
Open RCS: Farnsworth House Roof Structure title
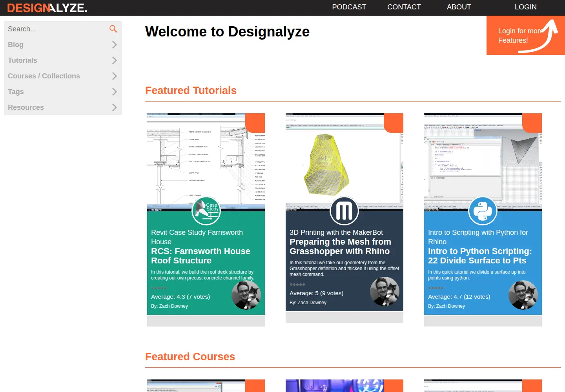(200, 256)
